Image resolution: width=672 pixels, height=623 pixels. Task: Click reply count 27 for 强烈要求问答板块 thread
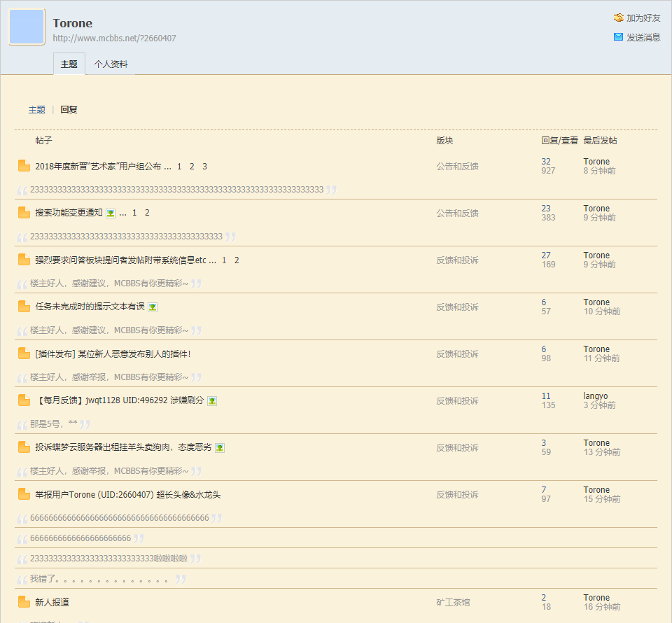(546, 255)
